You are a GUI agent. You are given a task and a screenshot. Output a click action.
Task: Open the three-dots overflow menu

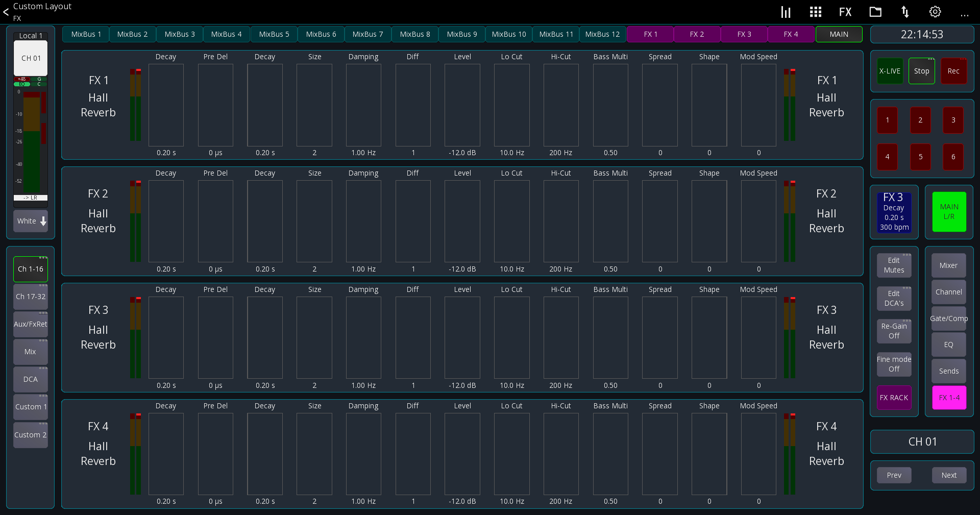click(x=964, y=15)
